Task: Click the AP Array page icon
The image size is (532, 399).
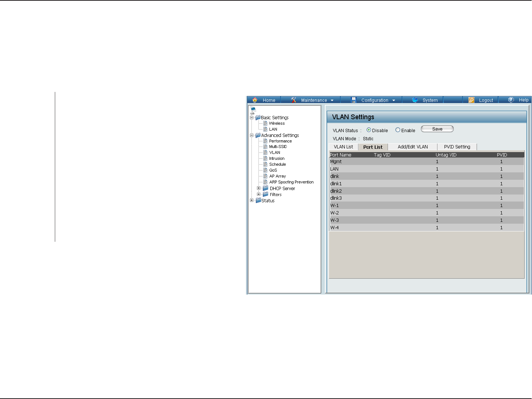Action: pos(265,176)
